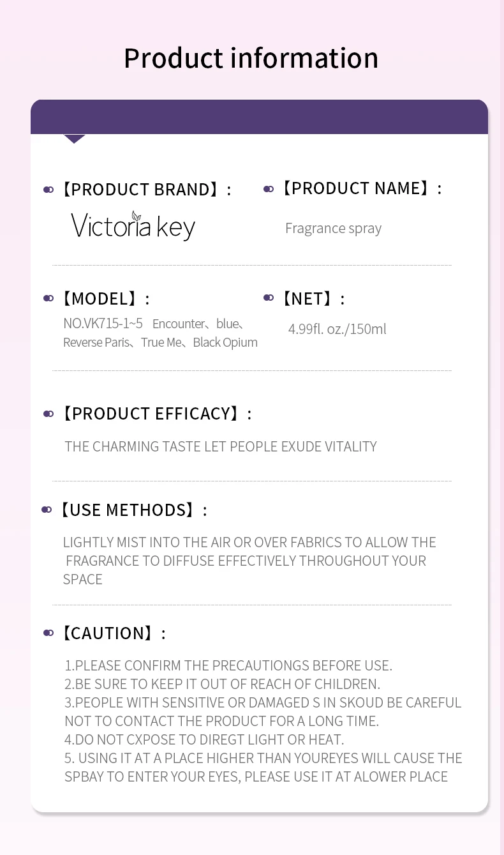Click the purple header bar

click(259, 117)
